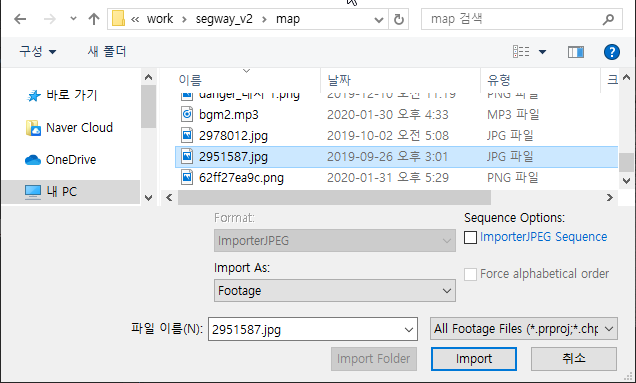The image size is (636, 383).
Task: Open the Format ImporterJPEG dropdown
Action: 335,241
